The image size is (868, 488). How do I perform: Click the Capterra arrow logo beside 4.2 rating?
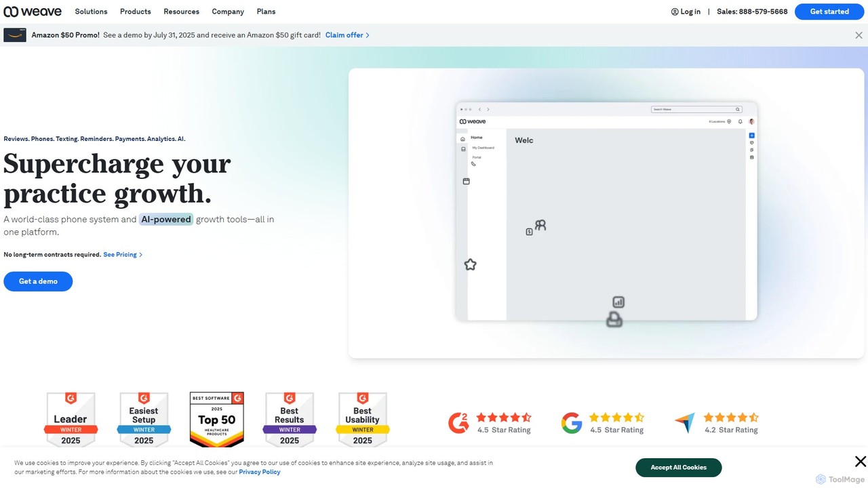coord(685,424)
